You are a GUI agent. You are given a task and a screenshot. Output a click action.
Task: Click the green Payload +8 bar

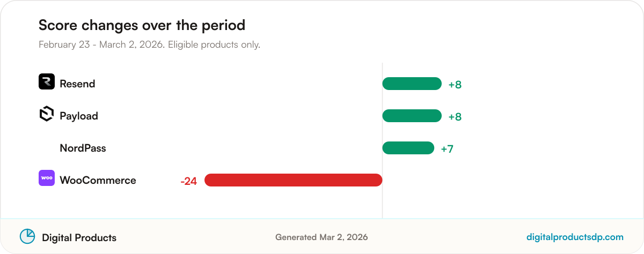[x=412, y=116]
